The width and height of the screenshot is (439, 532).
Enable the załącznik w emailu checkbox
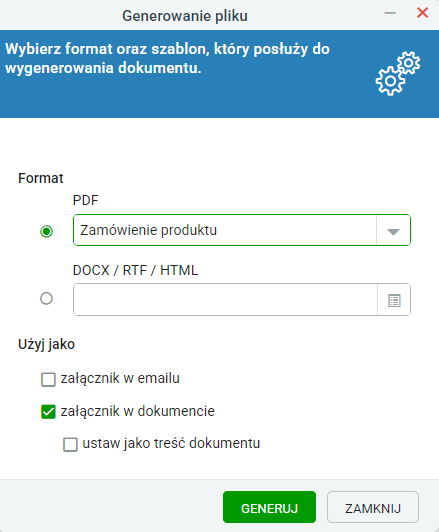coord(48,379)
